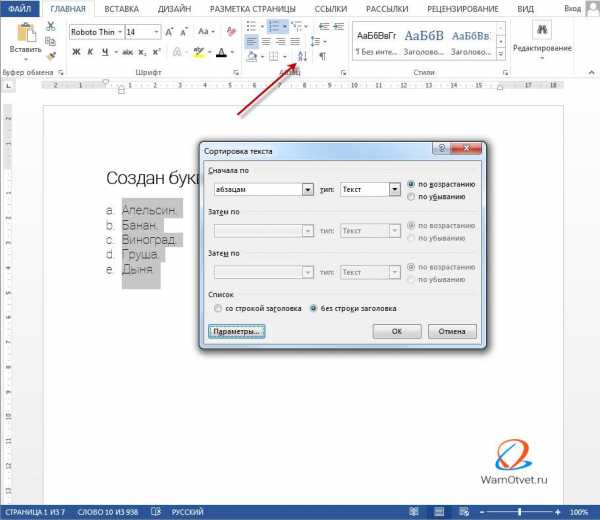Click the СТРАНИЦА 1 ИЗ 7 status indicator

35,512
